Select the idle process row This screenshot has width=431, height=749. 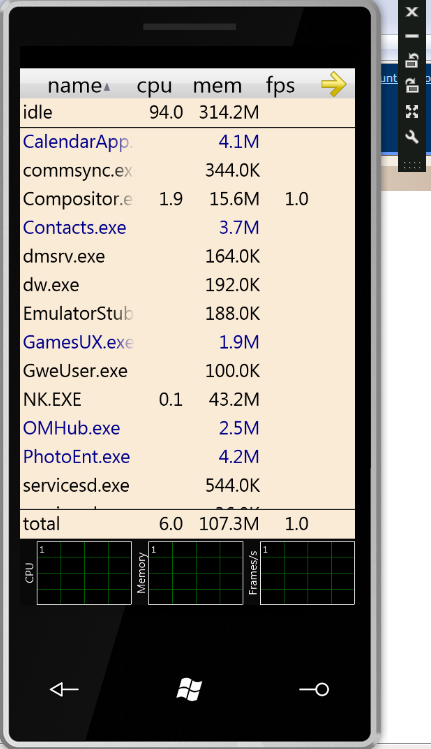(187, 113)
